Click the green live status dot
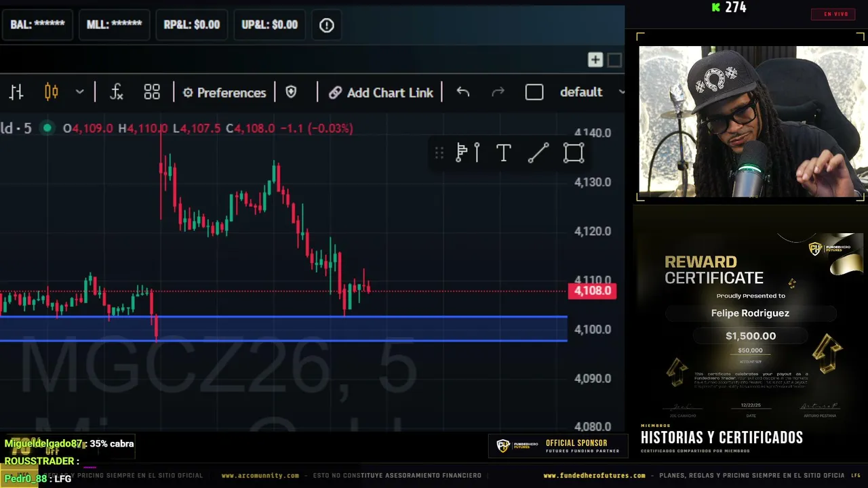This screenshot has width=868, height=488. pos(47,128)
